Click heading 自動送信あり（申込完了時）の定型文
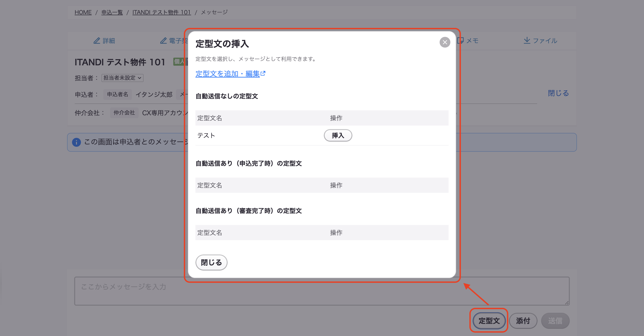 click(x=248, y=163)
